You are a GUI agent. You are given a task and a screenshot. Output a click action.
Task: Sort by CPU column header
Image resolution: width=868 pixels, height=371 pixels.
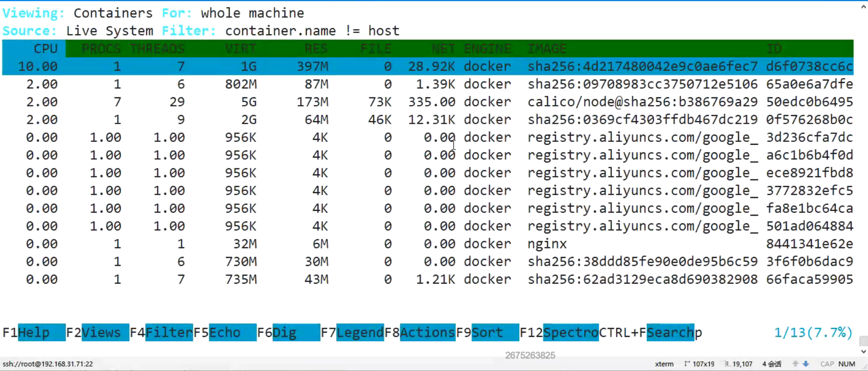[46, 48]
